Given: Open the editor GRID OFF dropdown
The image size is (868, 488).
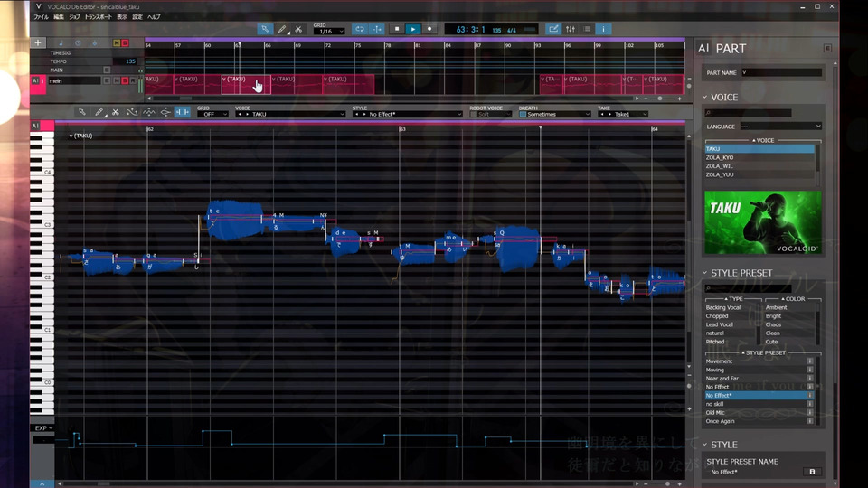Looking at the screenshot, I should coord(212,115).
